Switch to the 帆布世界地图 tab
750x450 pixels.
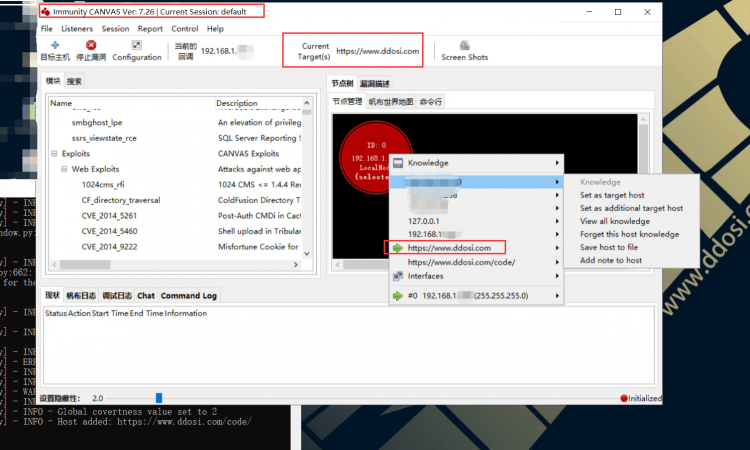tap(391, 101)
